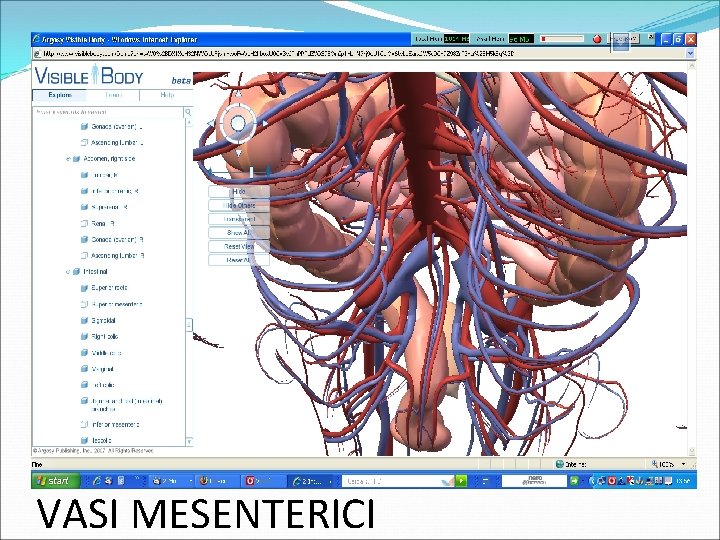The height and width of the screenshot is (540, 720).
Task: Click the green go arrow in the taskbar search
Action: point(461,481)
